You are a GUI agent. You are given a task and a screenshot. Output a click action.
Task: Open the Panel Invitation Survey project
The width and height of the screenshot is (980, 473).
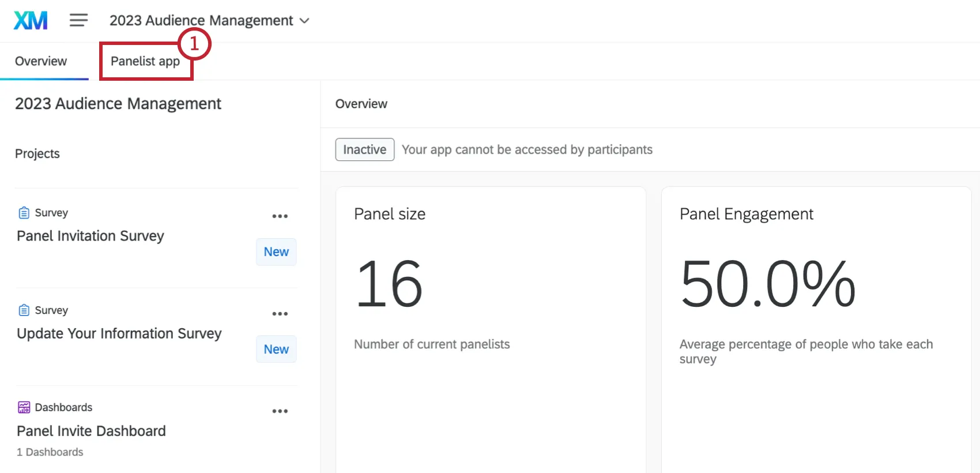click(x=91, y=236)
